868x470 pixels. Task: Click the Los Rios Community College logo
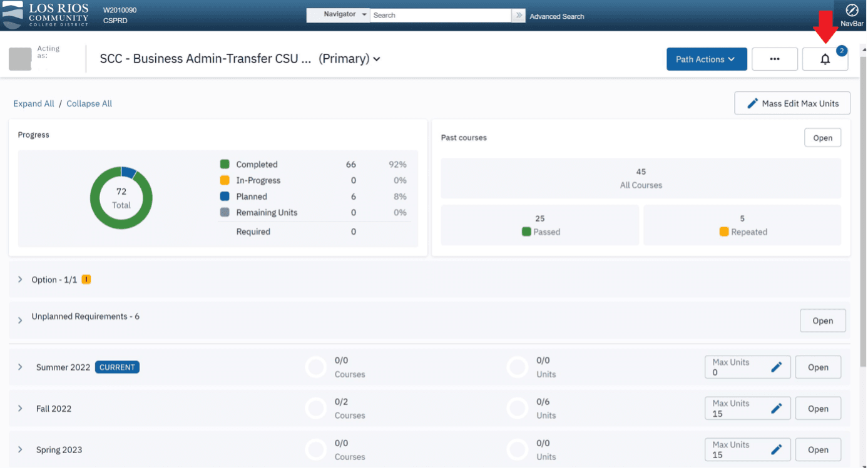(45, 15)
